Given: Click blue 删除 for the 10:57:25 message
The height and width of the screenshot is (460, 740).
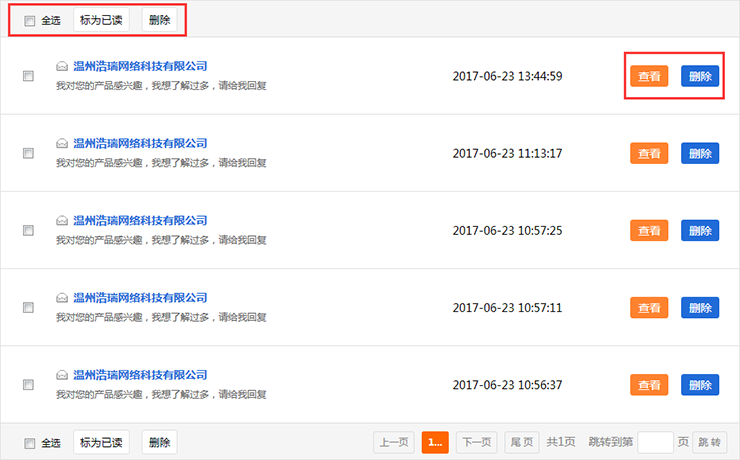Looking at the screenshot, I should pos(700,231).
